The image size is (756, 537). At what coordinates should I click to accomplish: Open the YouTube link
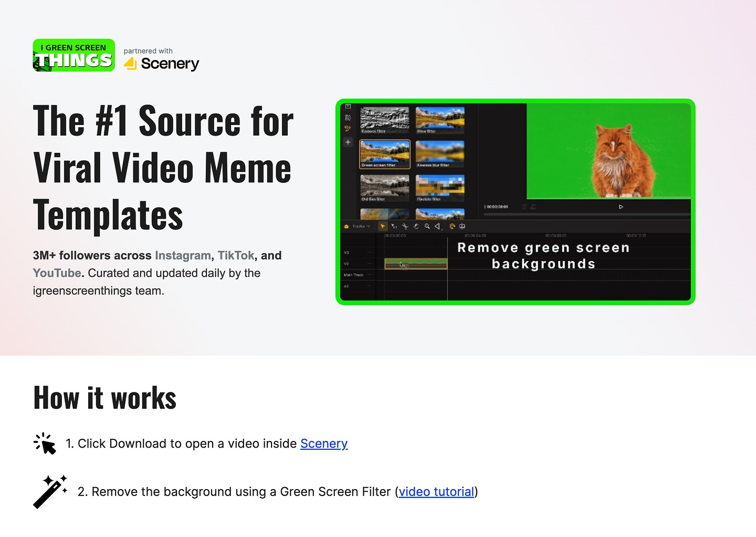point(57,273)
